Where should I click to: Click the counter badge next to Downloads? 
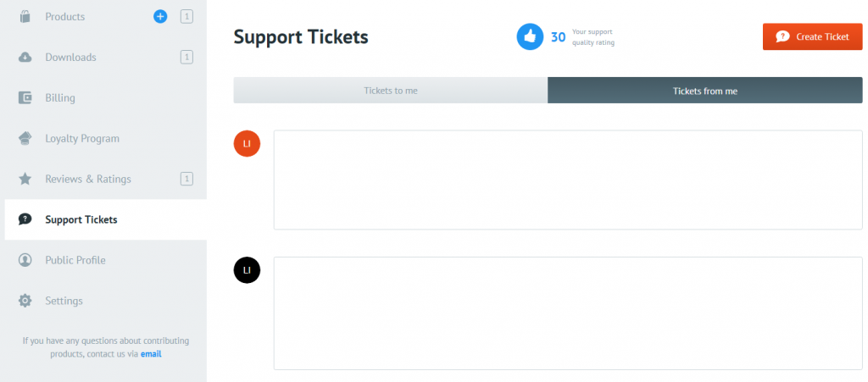(186, 57)
